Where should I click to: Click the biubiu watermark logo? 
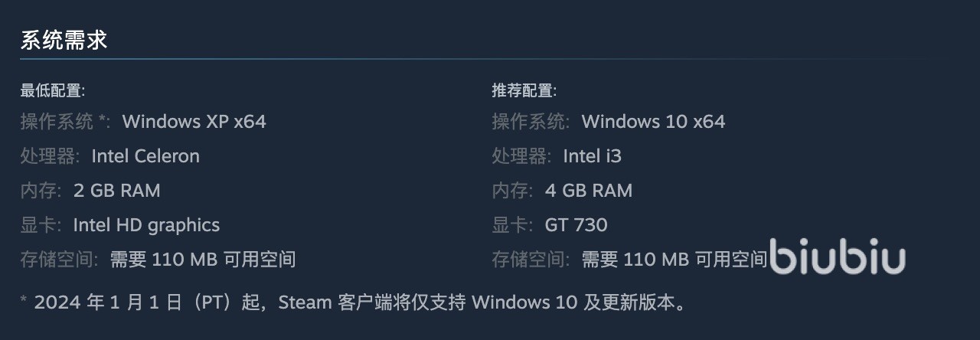click(837, 258)
